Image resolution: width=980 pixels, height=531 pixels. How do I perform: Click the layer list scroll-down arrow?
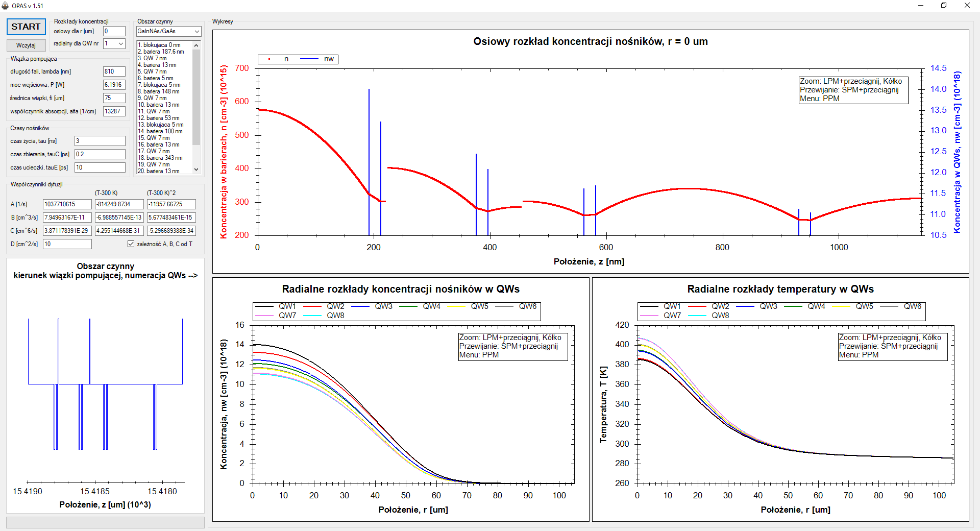coord(197,170)
